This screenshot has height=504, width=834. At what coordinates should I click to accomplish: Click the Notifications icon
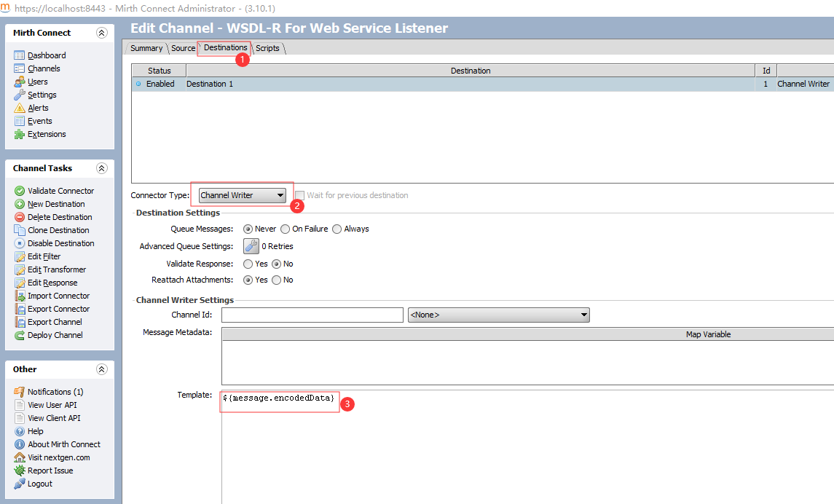tap(19, 392)
